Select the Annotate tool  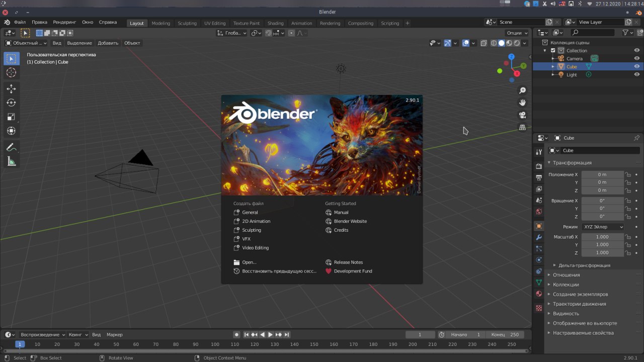(11, 148)
